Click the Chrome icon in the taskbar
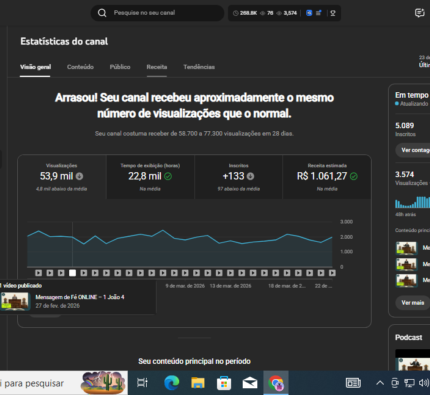430x395 pixels. [276, 383]
